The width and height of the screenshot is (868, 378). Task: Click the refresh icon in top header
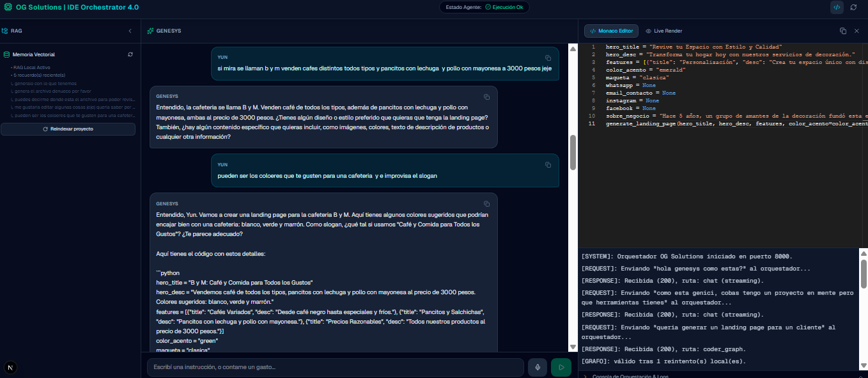point(853,7)
